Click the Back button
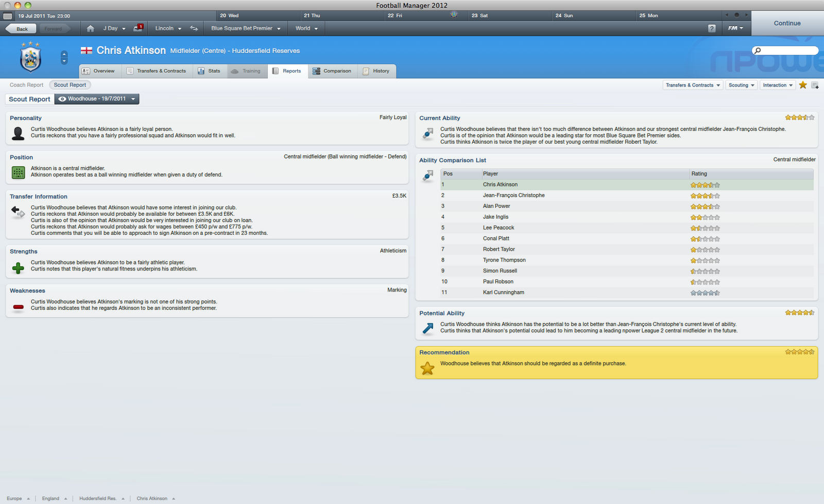The height and width of the screenshot is (504, 824). (x=21, y=29)
